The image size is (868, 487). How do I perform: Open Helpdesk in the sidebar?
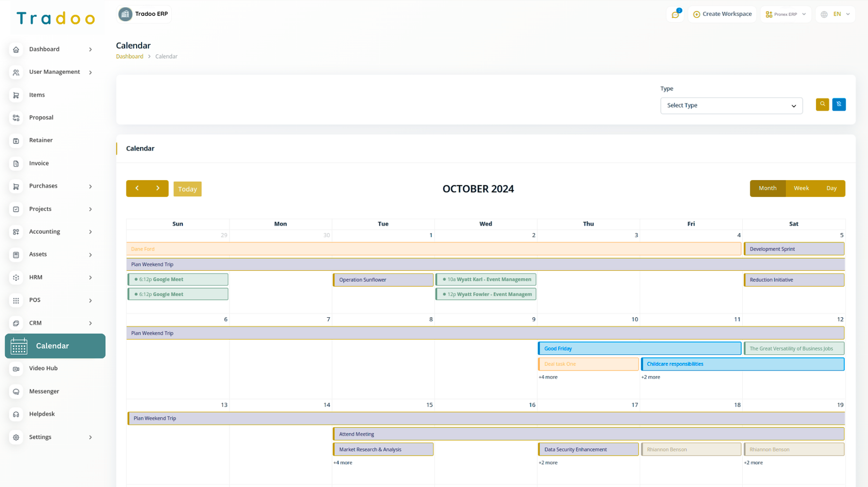(x=42, y=414)
